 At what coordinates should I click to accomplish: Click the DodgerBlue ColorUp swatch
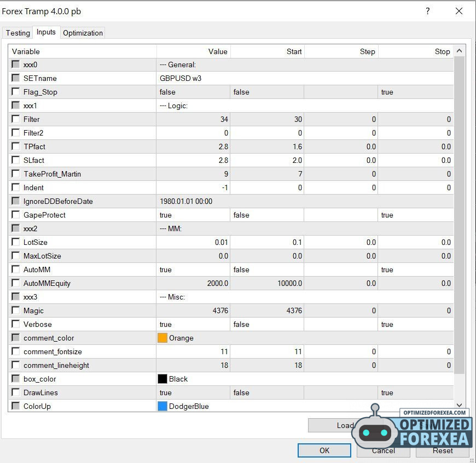pos(162,406)
